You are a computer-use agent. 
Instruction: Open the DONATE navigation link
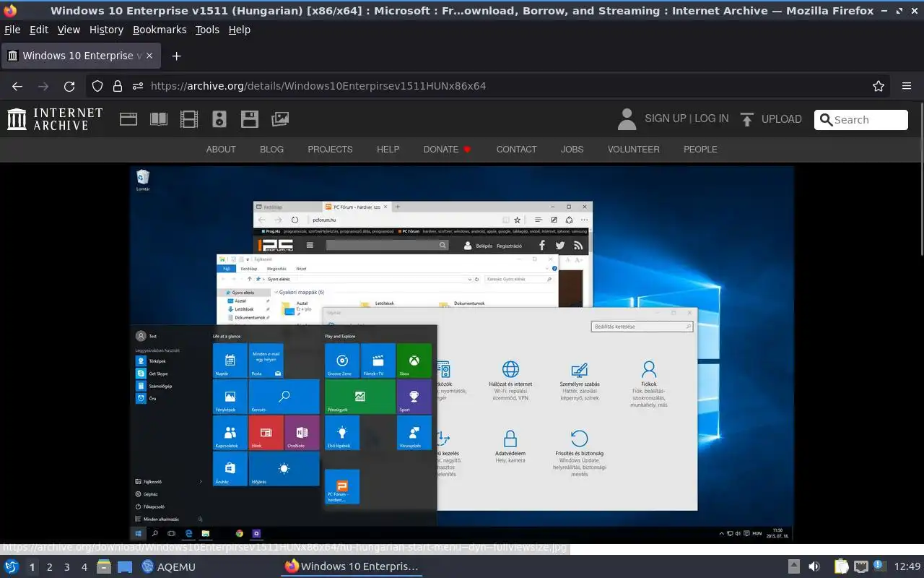tap(441, 150)
